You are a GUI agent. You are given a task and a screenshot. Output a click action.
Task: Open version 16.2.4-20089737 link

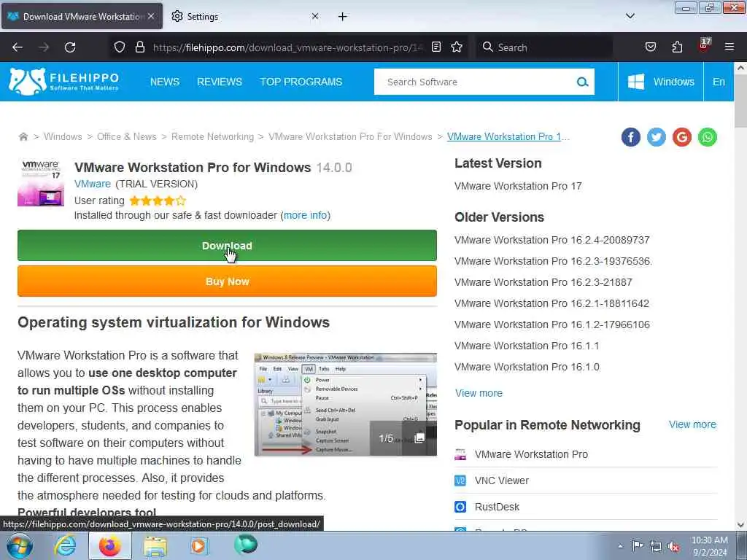point(552,240)
